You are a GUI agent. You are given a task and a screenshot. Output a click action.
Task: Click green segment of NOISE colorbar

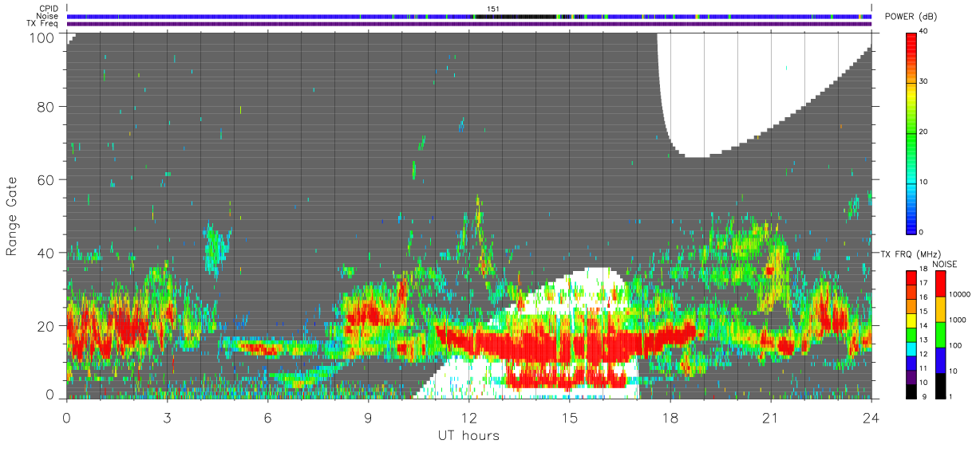pos(941,334)
